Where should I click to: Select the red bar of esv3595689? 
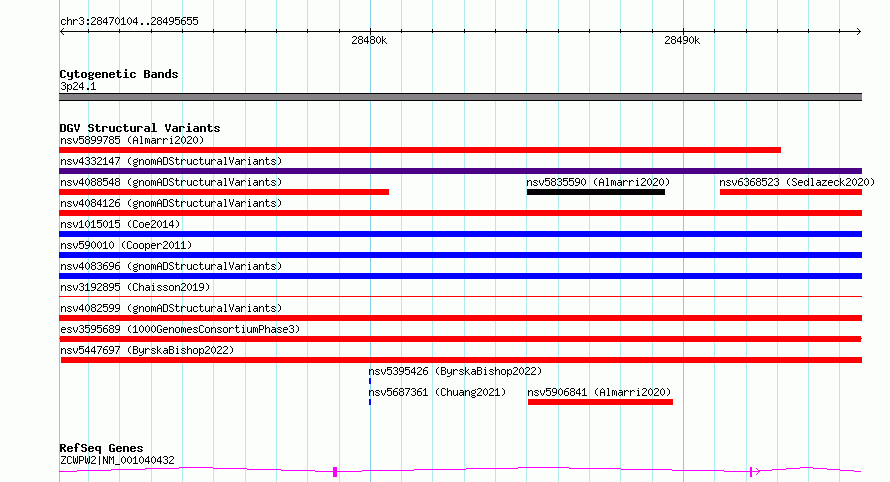(x=460, y=339)
